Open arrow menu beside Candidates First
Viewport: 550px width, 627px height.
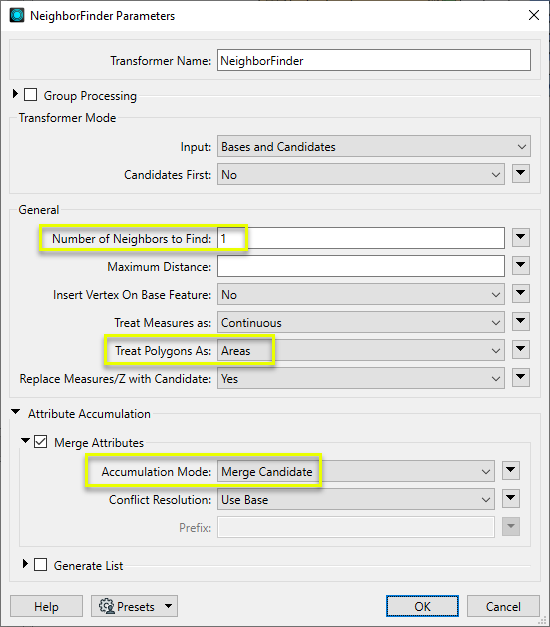(520, 174)
